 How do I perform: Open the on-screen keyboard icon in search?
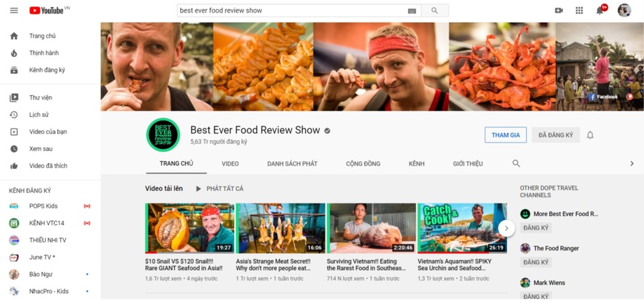[412, 11]
